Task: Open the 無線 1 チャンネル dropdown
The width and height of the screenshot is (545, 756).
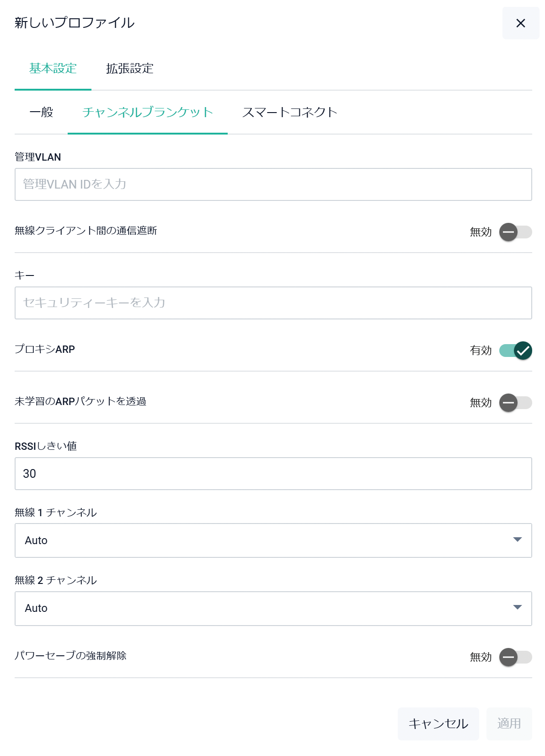Action: (x=273, y=540)
